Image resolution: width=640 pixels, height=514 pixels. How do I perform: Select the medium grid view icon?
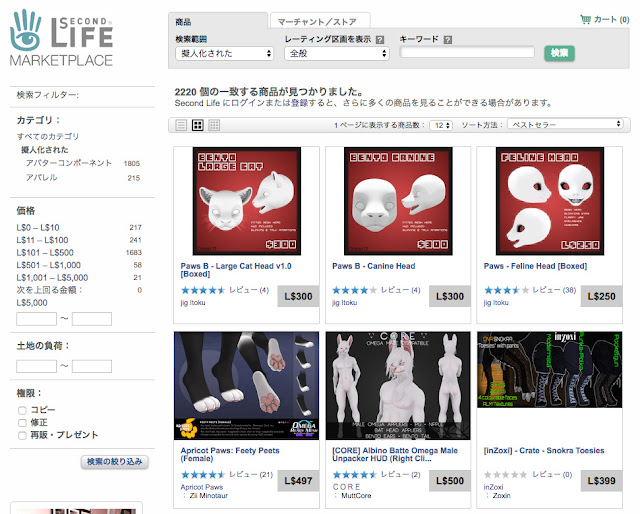click(x=198, y=125)
